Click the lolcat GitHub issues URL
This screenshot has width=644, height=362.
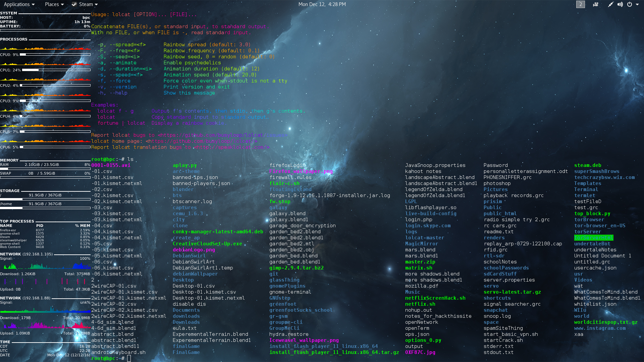(x=223, y=135)
